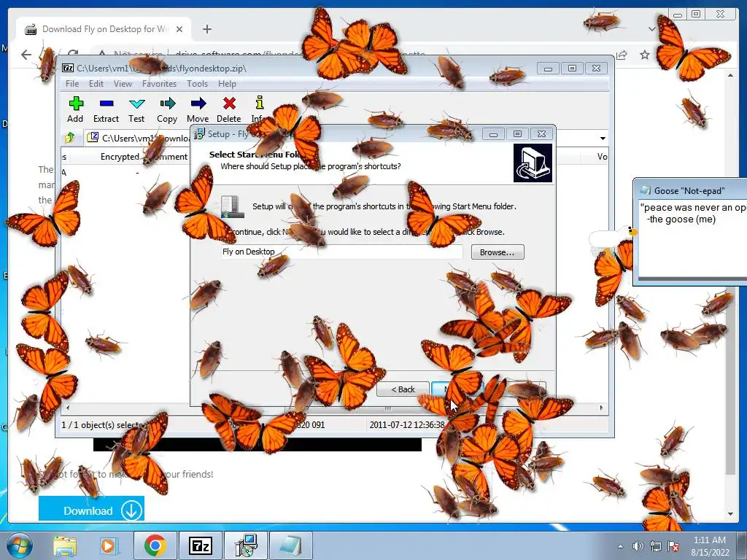Open Windows Media Player from taskbar

point(108,545)
